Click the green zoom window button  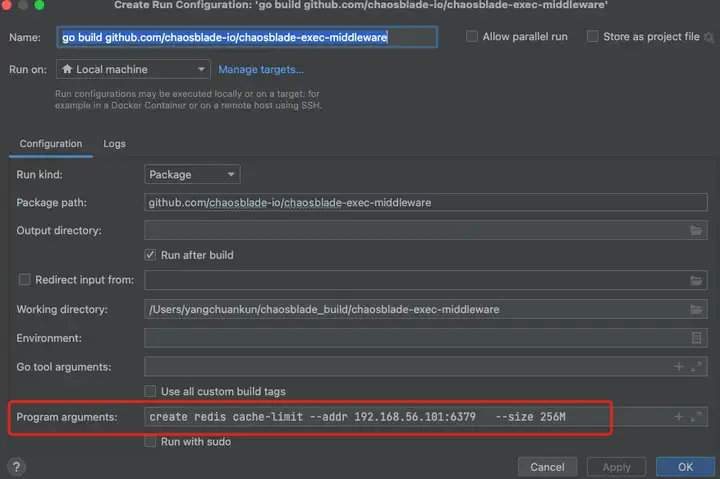(x=39, y=5)
